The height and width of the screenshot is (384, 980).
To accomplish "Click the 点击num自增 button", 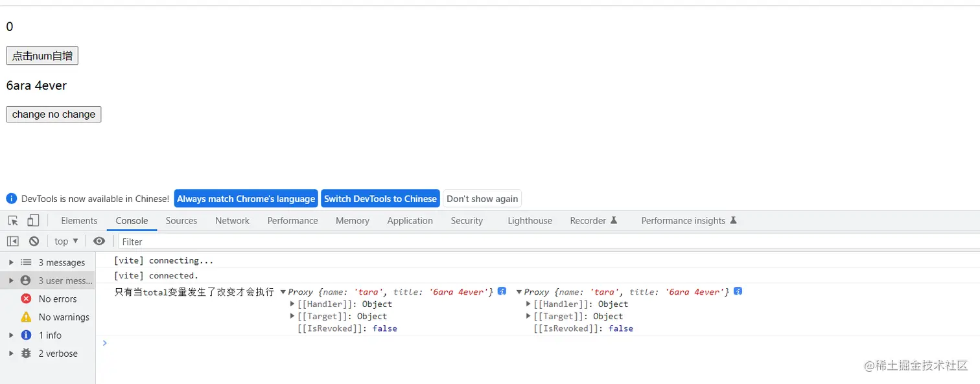I will click(42, 56).
